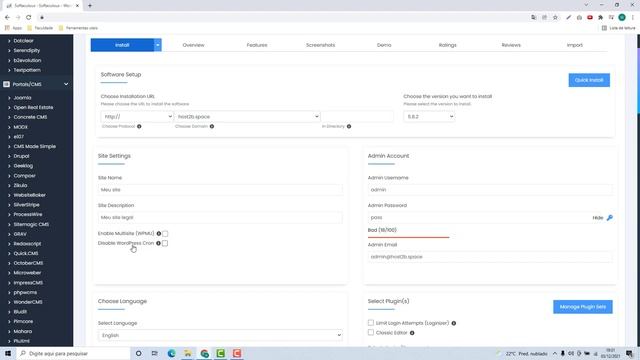
Task: Open the Chrome profile avatar
Action: click(x=622, y=18)
